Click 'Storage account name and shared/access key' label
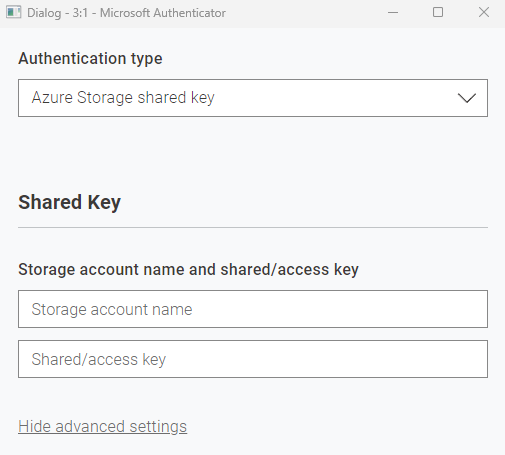The image size is (505, 455). [188, 269]
